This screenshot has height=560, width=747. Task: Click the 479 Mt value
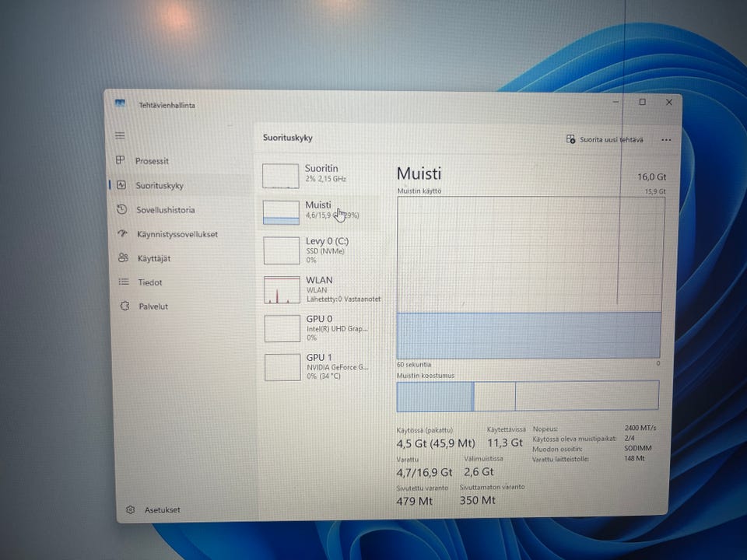[x=414, y=501]
